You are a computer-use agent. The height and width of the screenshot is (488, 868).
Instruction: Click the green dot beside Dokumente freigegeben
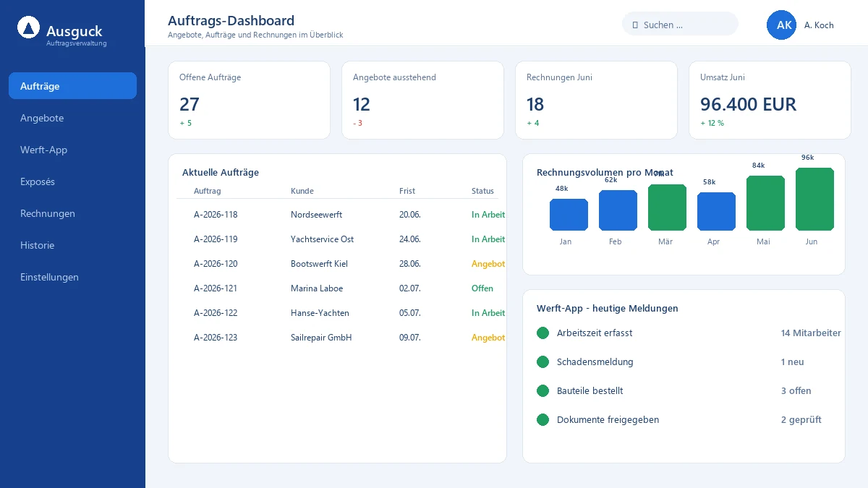click(543, 420)
